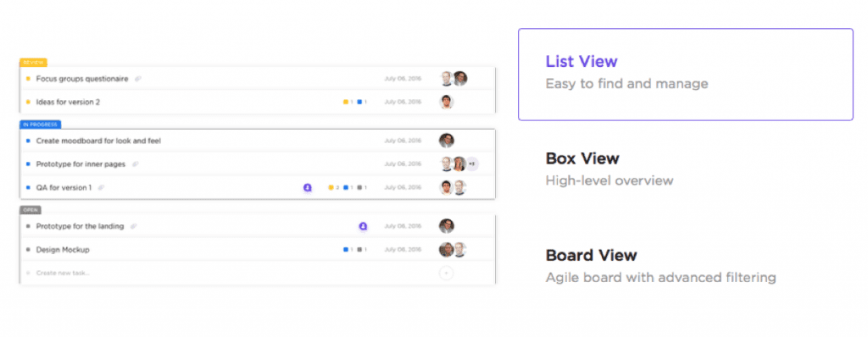Click avatar on Create moodboard row
The width and height of the screenshot is (868, 338).
click(x=447, y=141)
